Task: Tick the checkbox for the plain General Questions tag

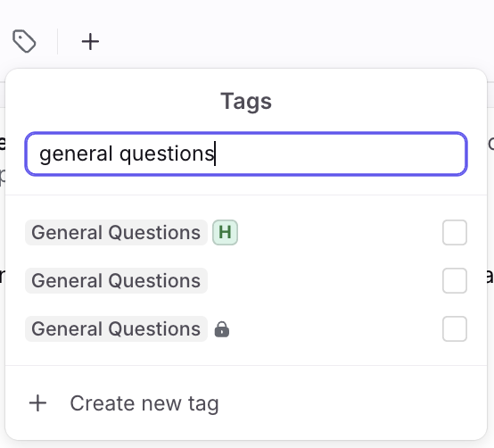Action: (x=454, y=280)
